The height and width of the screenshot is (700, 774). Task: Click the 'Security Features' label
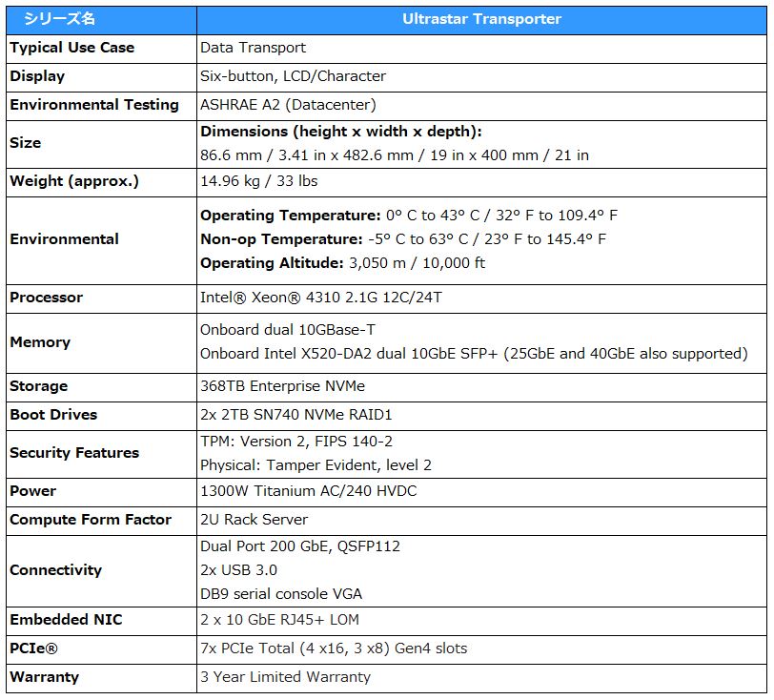tap(74, 453)
